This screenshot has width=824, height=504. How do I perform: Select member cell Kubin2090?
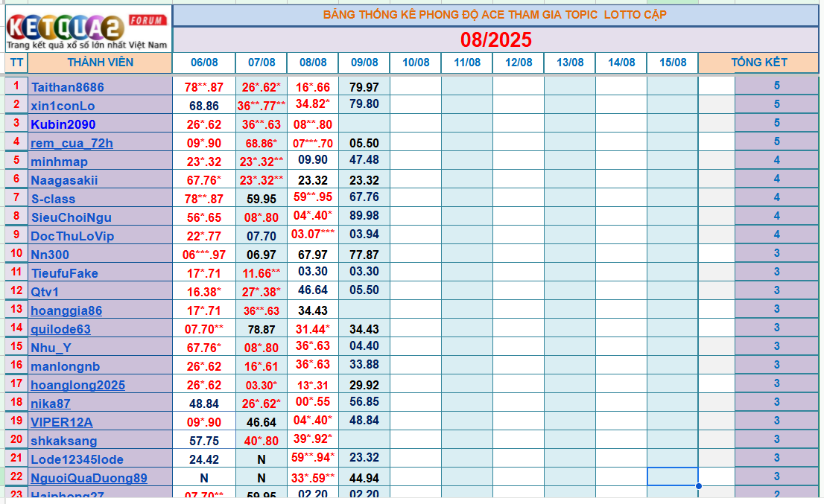[x=100, y=124]
